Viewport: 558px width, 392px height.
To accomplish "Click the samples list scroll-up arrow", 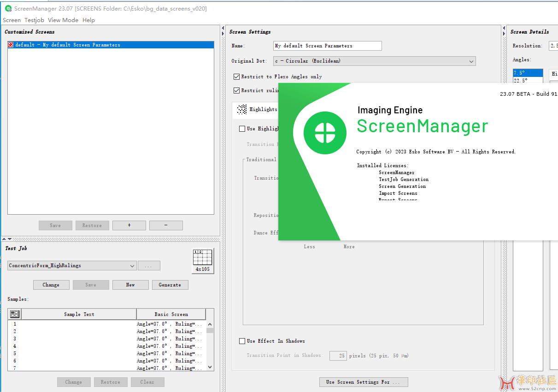I will pyautogui.click(x=210, y=324).
